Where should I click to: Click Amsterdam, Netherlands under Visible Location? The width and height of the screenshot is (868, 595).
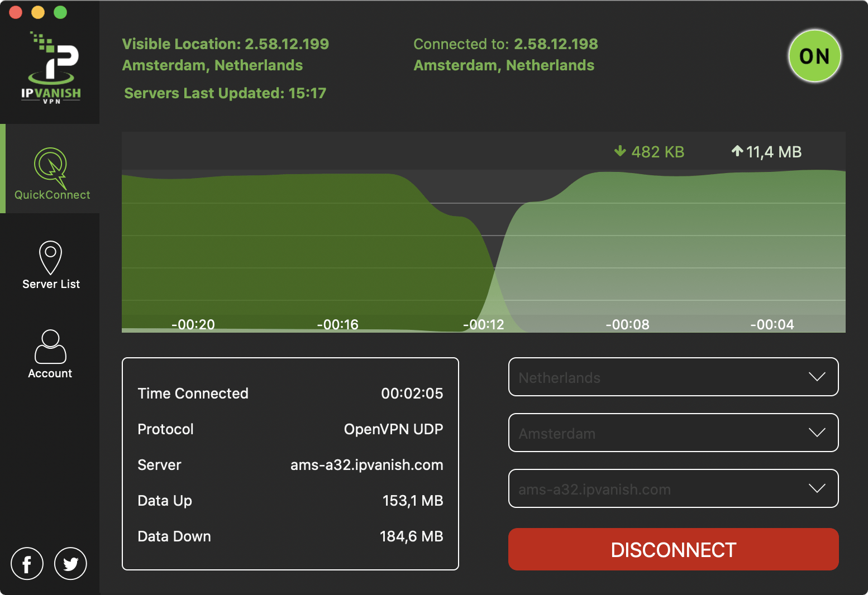[x=213, y=65]
